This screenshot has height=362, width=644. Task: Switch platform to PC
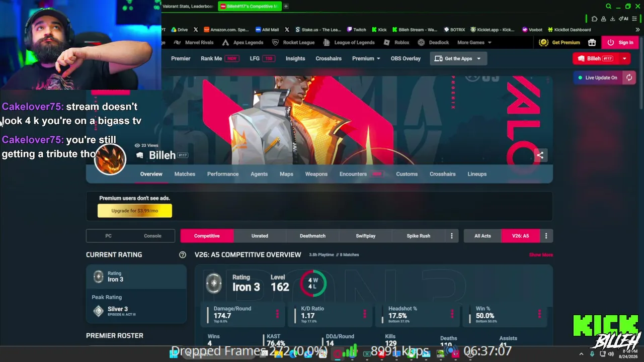(x=108, y=236)
